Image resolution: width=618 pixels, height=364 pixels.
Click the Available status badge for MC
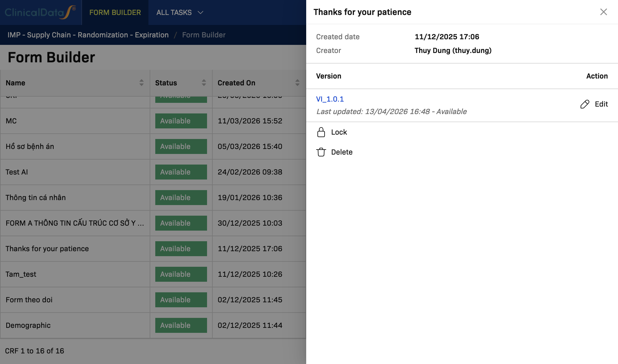pyautogui.click(x=181, y=121)
